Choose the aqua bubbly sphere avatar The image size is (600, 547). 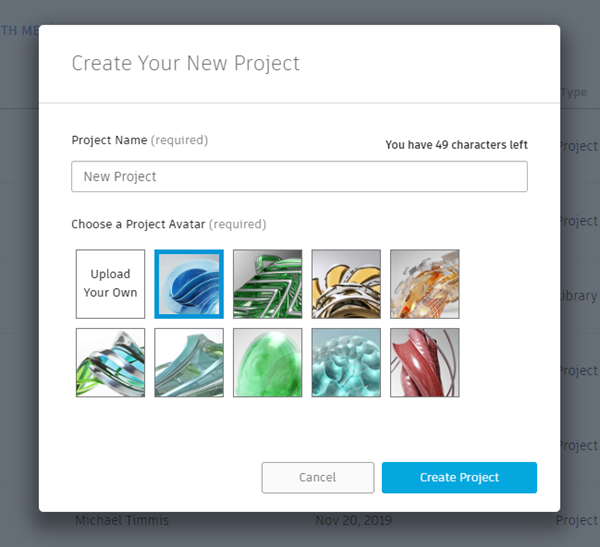coord(346,362)
